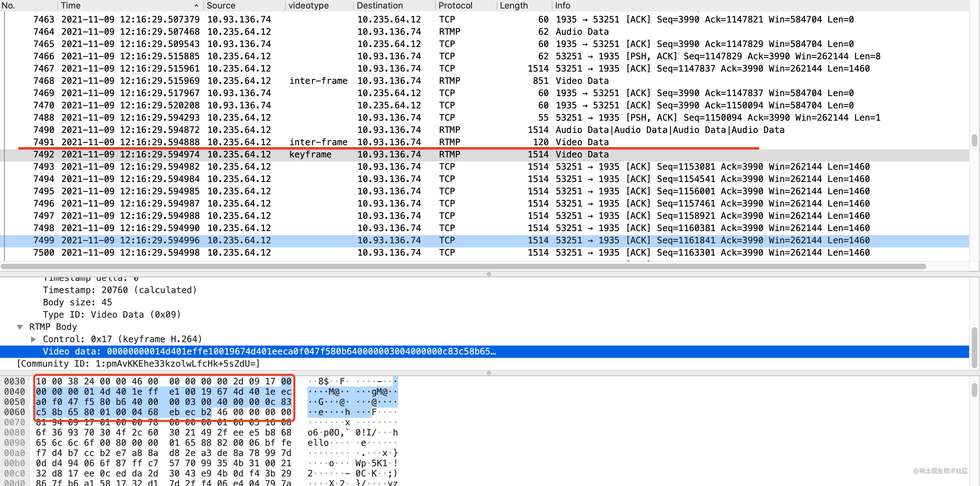Expand Control: 0x17 keyframe H.264 details
The height and width of the screenshot is (486, 980).
33,339
